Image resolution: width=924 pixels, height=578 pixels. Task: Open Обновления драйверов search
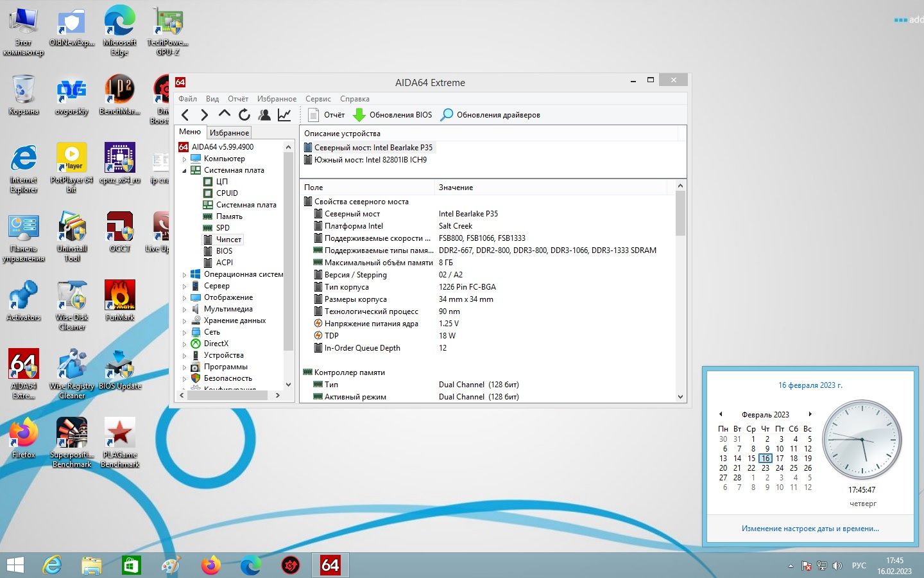[x=490, y=115]
